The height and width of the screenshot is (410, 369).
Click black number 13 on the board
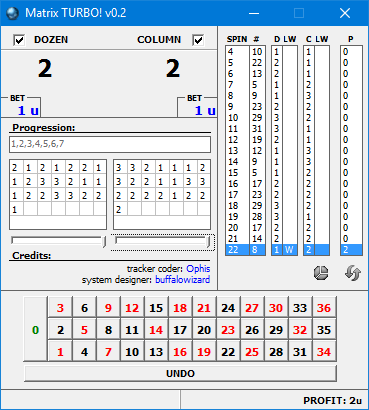[156, 352]
